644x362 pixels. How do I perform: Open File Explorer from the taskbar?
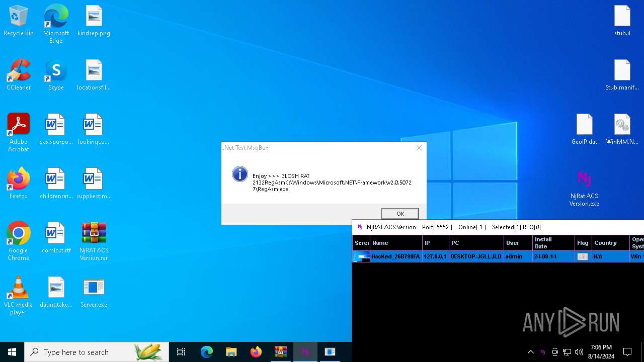pos(231,352)
